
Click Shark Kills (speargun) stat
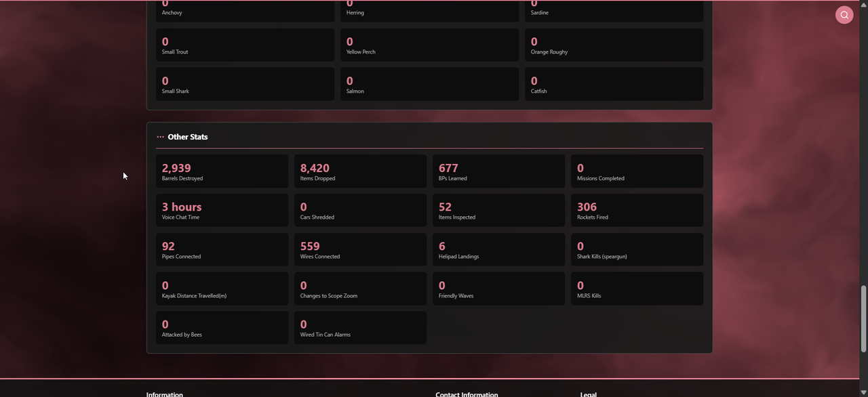tap(637, 249)
